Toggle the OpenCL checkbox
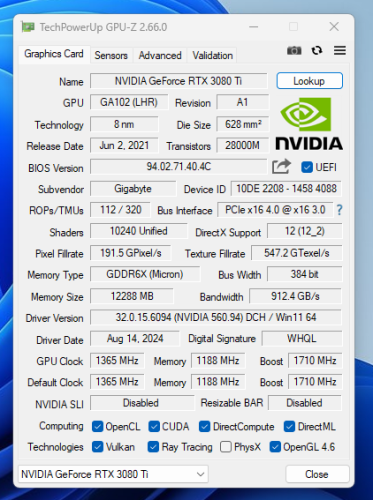The image size is (373, 500). pyautogui.click(x=97, y=426)
